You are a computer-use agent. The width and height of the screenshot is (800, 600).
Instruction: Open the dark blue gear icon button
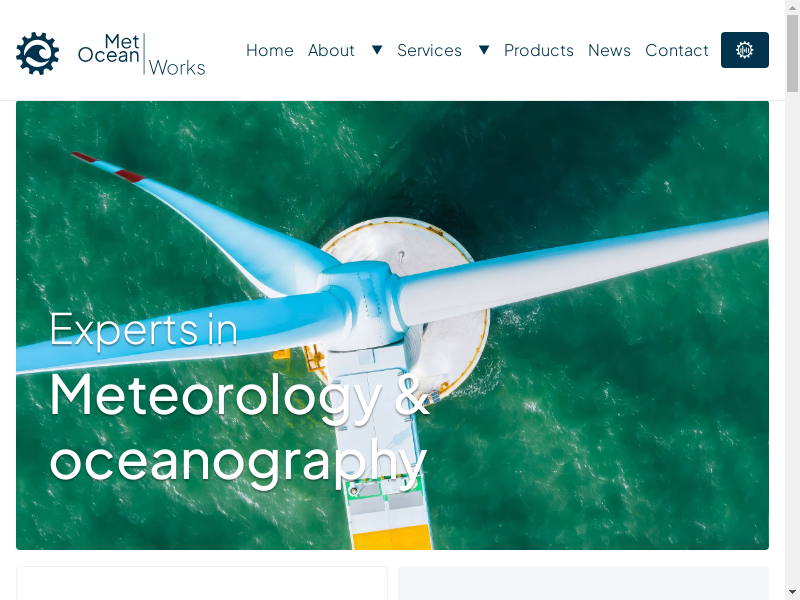pyautogui.click(x=744, y=50)
